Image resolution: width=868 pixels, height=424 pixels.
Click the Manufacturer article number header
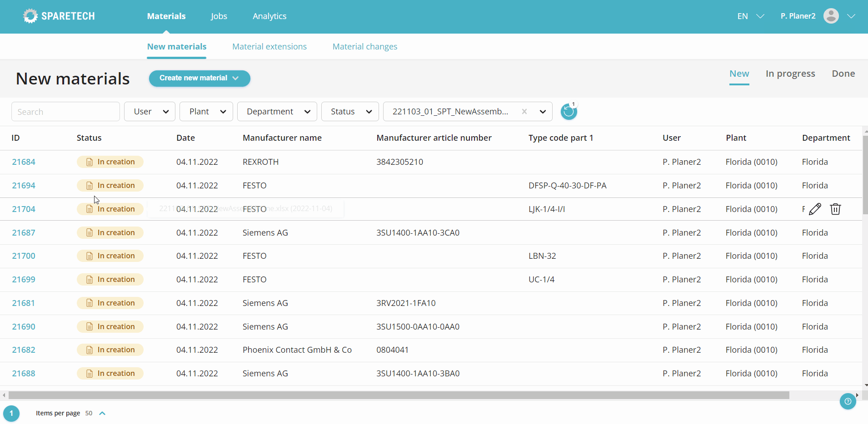point(434,138)
